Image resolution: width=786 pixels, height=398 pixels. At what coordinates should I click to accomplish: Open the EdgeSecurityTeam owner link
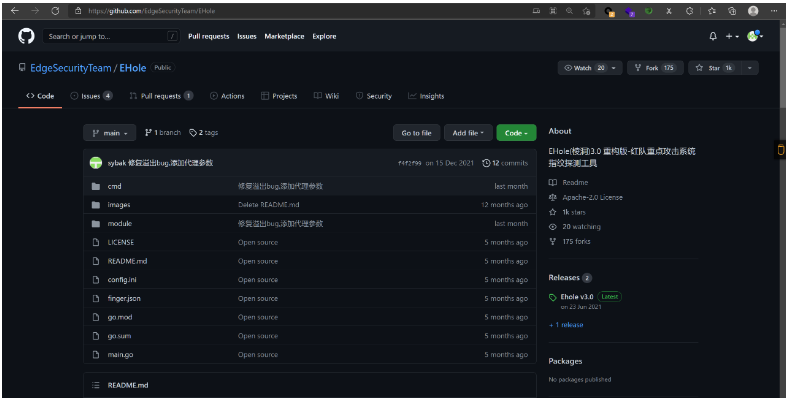click(71, 68)
